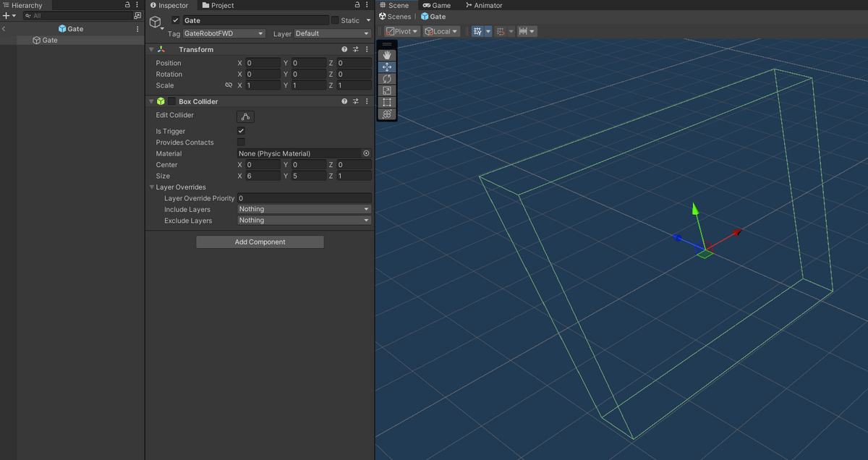This screenshot has width=868, height=460.
Task: Open Gate prefab header options in Hierarchy
Action: pos(137,29)
